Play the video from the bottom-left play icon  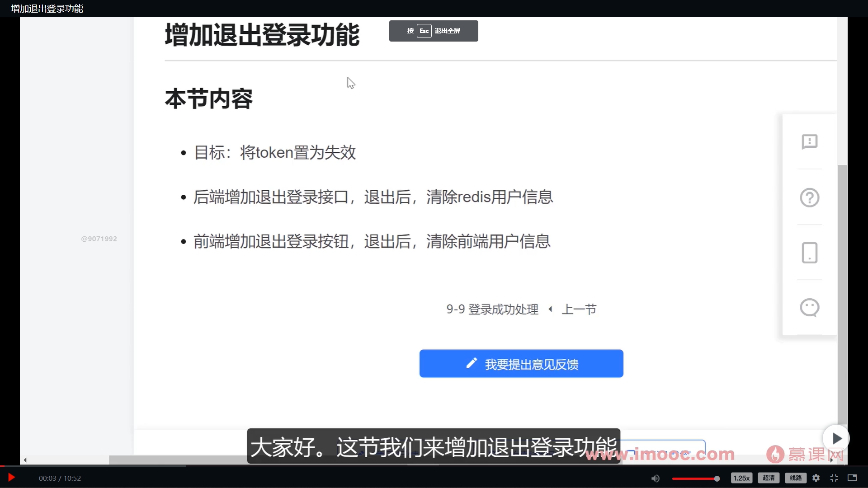coord(10,478)
